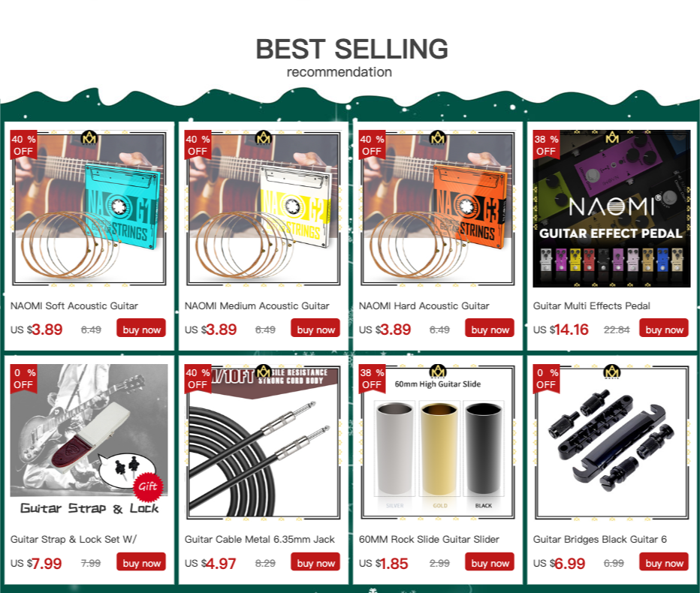Viewport: 700px width, 593px height.
Task: Click the NAOMI logo atop Guitar Bridges image
Action: [612, 372]
